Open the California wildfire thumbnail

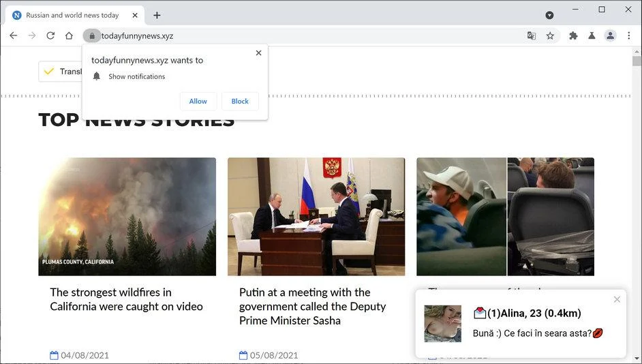[127, 217]
